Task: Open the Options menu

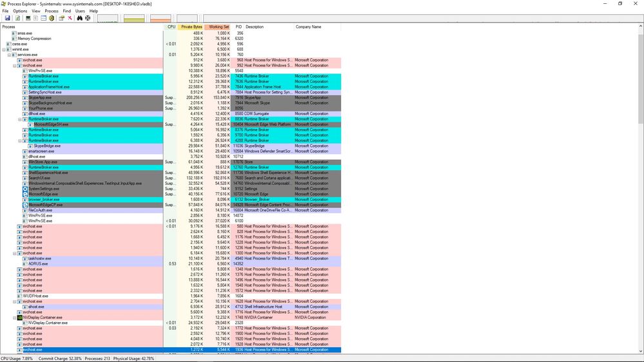Action: [20, 11]
